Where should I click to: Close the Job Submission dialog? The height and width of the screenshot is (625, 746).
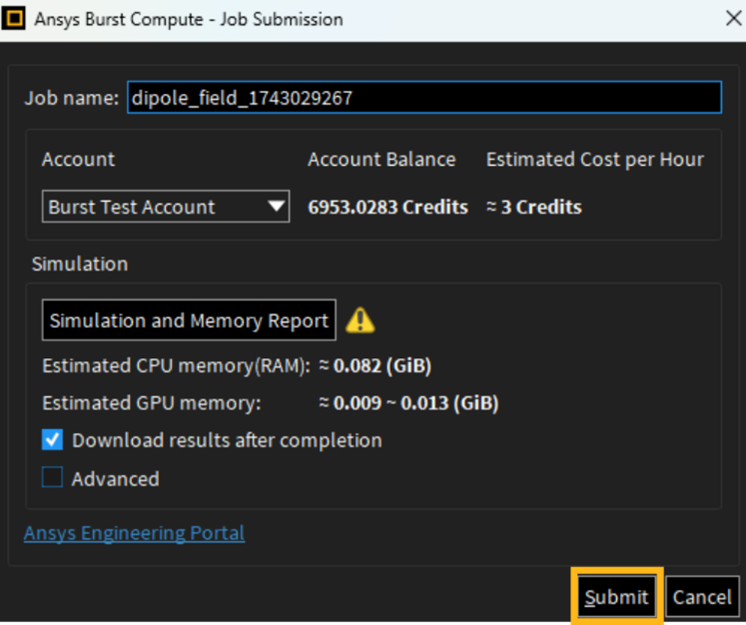pos(733,19)
